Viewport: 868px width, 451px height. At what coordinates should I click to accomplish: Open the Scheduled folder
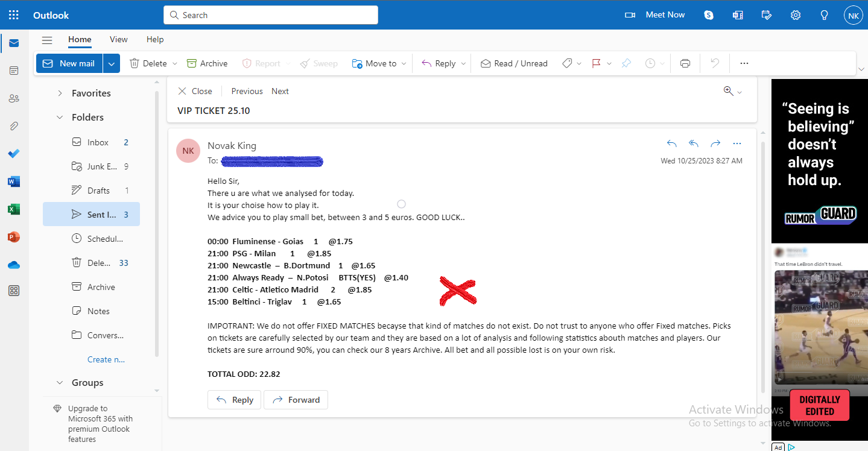[91, 239]
